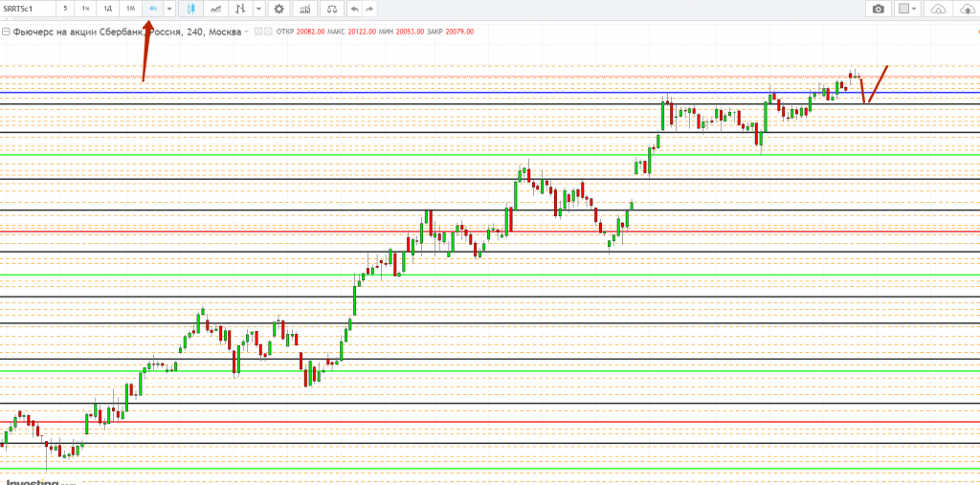
Task: Take a chart snapshot with camera icon
Action: tap(878, 9)
